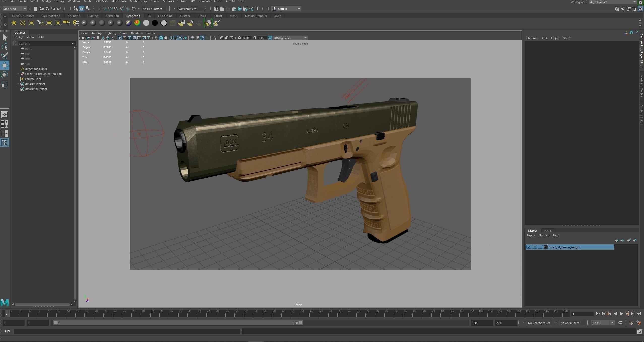
Task: Create a spot light from the shelf
Action: (x=40, y=23)
